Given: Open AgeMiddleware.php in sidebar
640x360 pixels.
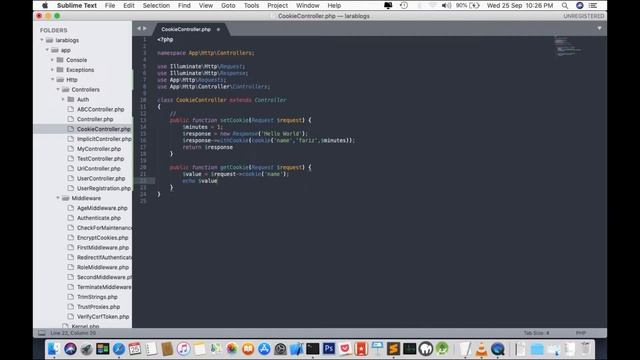Looking at the screenshot, I should tap(102, 208).
